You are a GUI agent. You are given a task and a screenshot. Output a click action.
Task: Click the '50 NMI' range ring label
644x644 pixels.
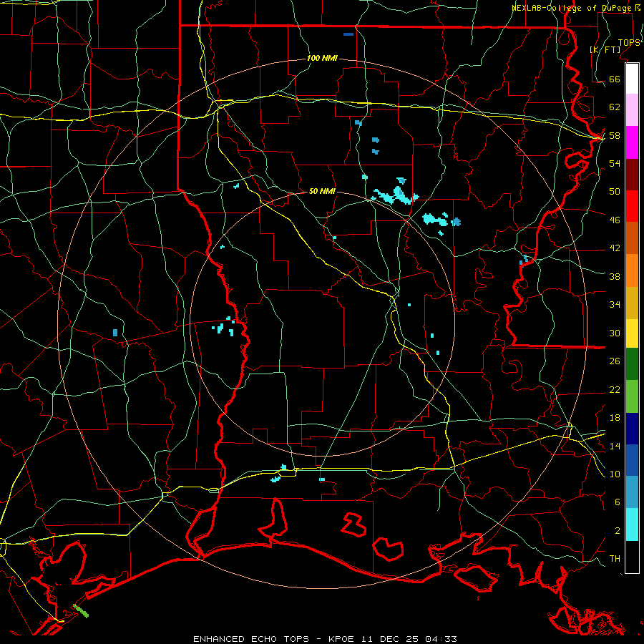click(322, 191)
